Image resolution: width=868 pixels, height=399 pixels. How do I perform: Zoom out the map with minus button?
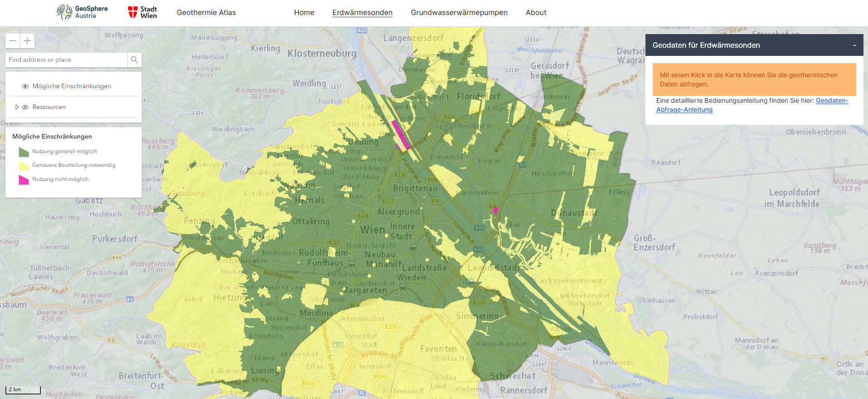(13, 41)
